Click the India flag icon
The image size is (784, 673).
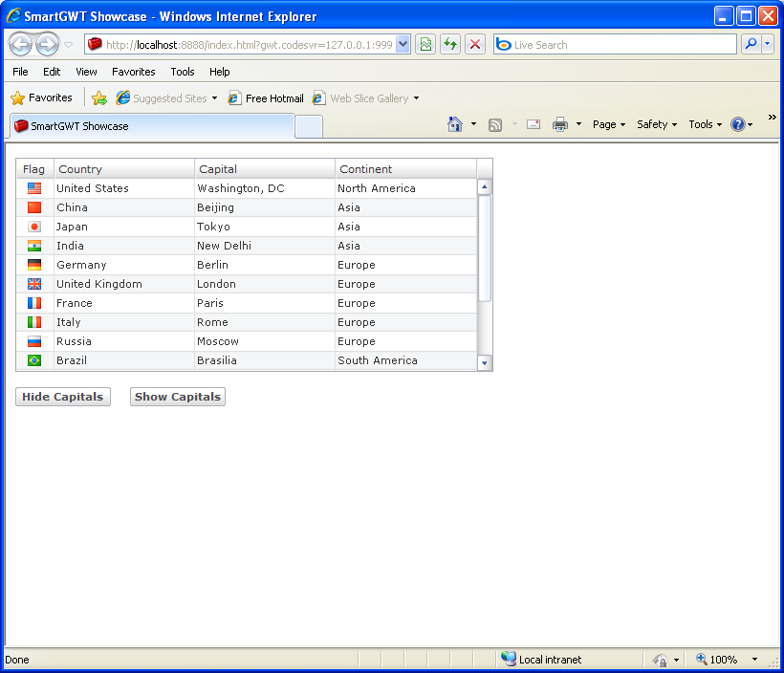[x=34, y=246]
